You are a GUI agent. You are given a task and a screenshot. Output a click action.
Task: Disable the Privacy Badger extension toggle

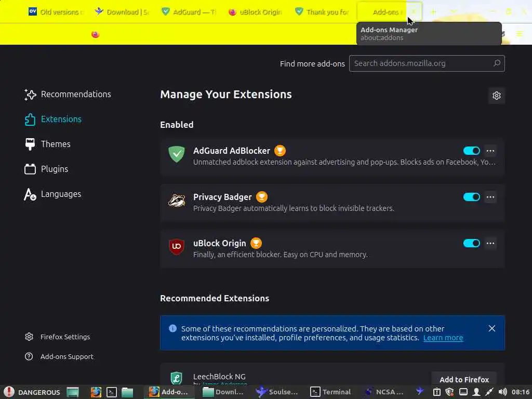click(x=472, y=197)
